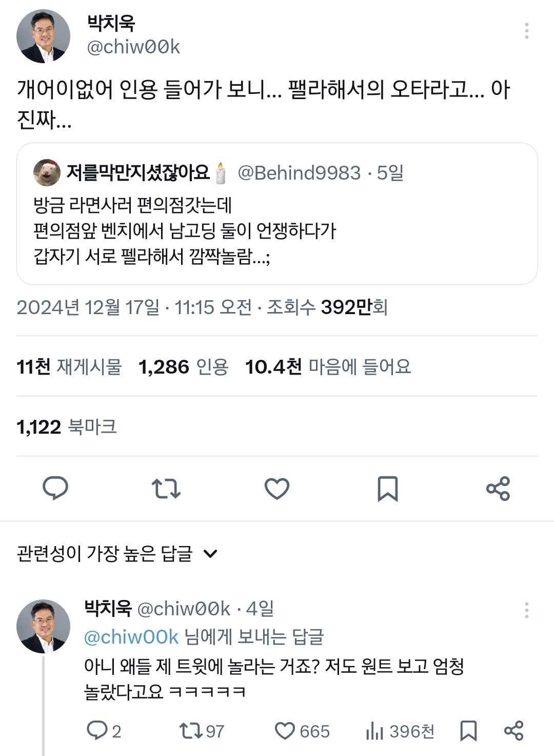This screenshot has width=554, height=756.
Task: Bookmark the reply tweet
Action: pos(468,731)
